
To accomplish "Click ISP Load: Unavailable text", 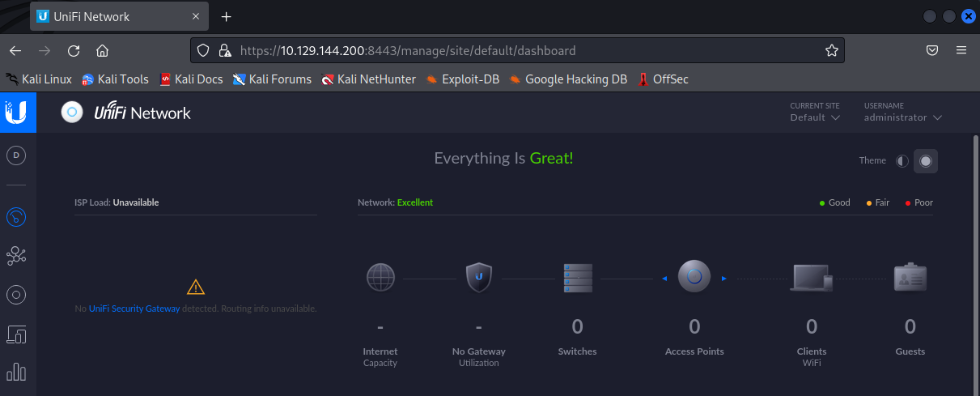I will 117,202.
